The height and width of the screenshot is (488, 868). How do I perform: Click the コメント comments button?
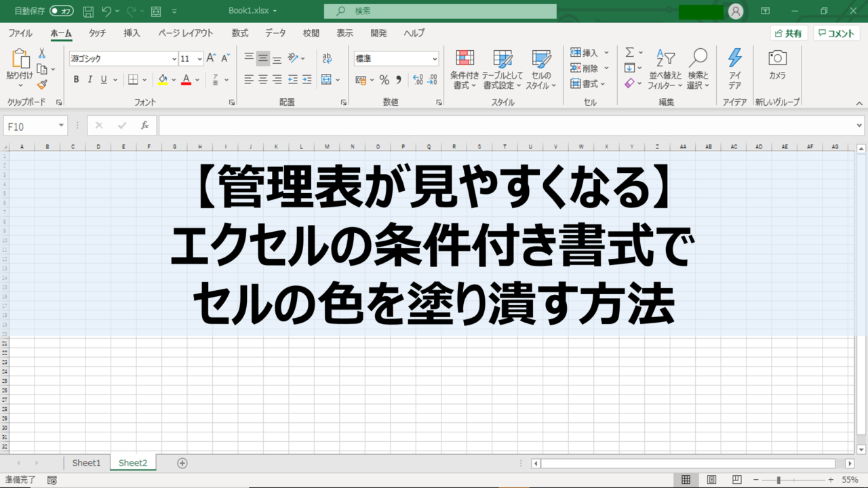click(x=837, y=33)
